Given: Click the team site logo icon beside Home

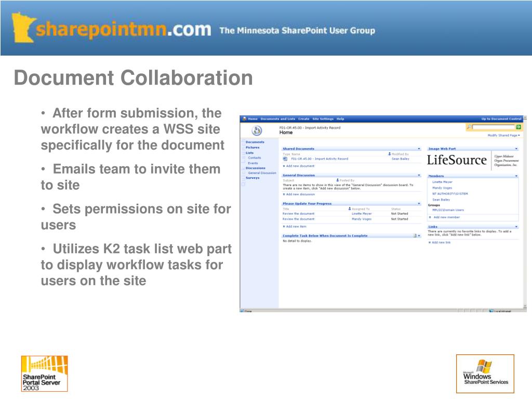Looking at the screenshot, I should (257, 130).
